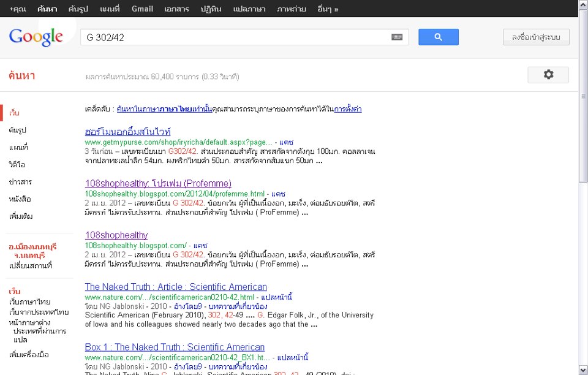Click แปลหน้านี้ for scientificamerican0210-42.html result
The width and height of the screenshot is (588, 375).
coord(276,297)
